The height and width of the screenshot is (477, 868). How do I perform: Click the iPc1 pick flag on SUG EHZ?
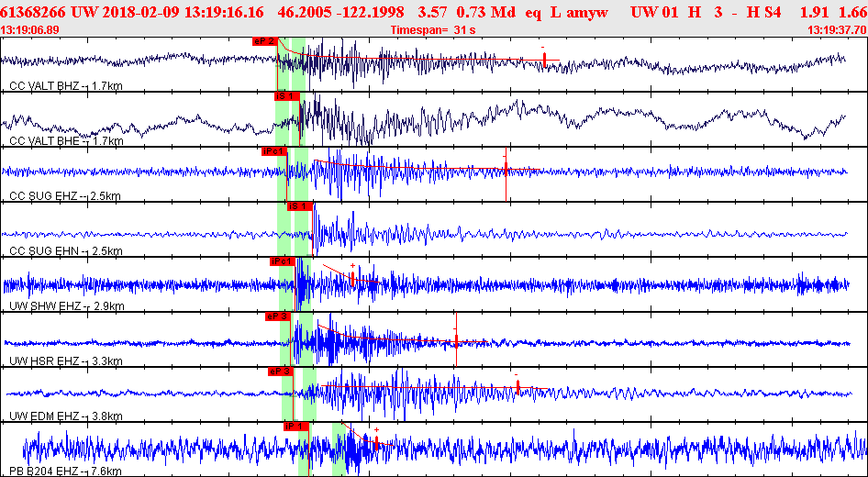point(274,151)
